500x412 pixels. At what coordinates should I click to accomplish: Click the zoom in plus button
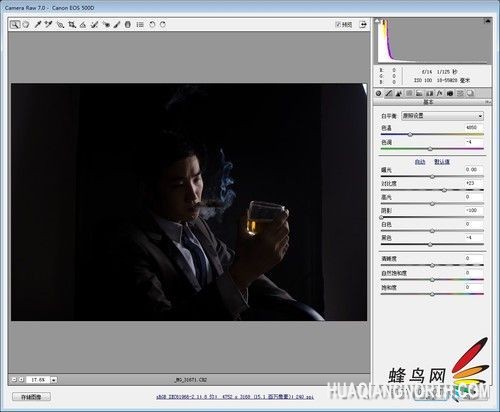(21, 380)
